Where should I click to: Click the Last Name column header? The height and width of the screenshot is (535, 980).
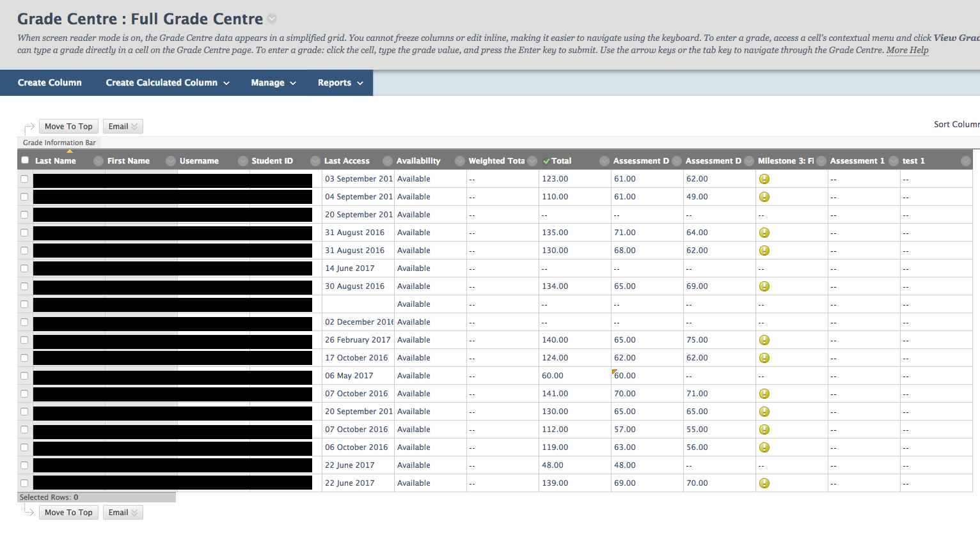click(x=55, y=161)
